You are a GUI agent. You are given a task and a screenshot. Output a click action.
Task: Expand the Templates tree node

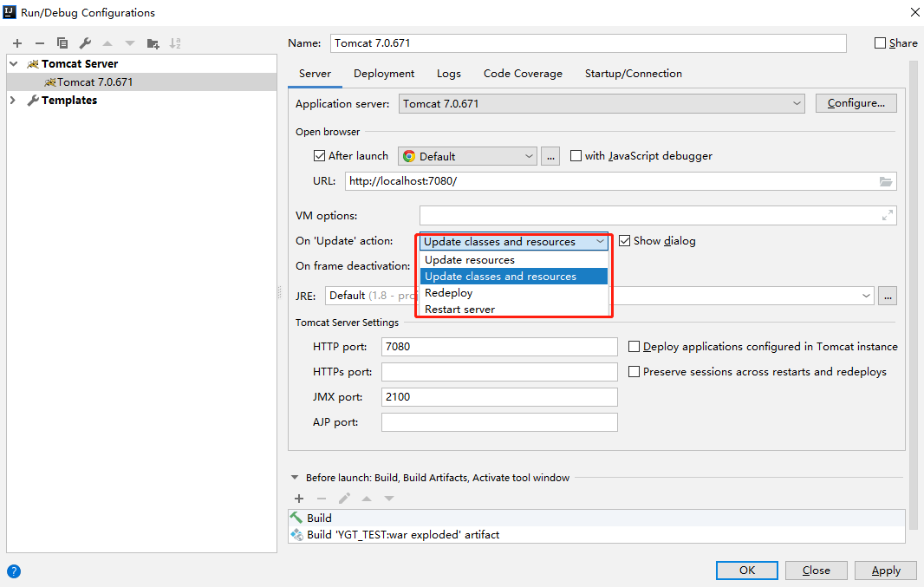[13, 101]
